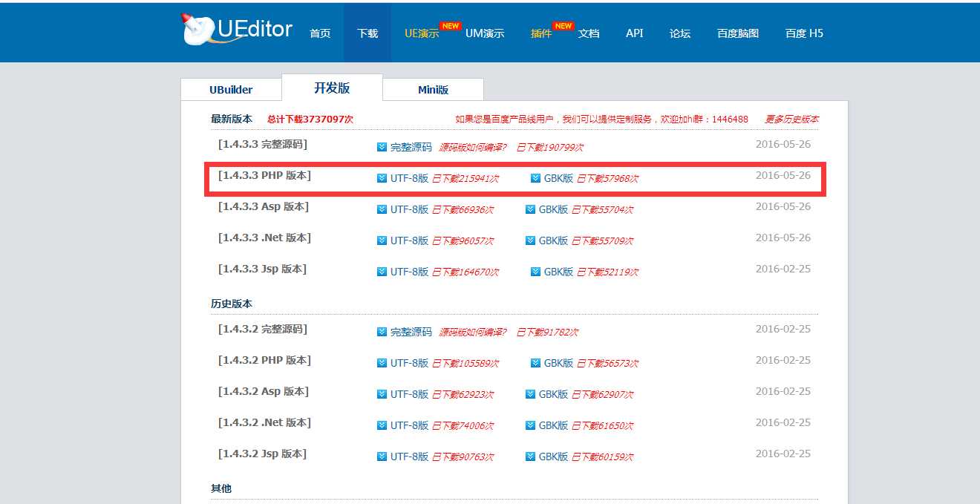This screenshot has height=504, width=980.
Task: Click the 历史版本 section heading
Action: point(232,304)
